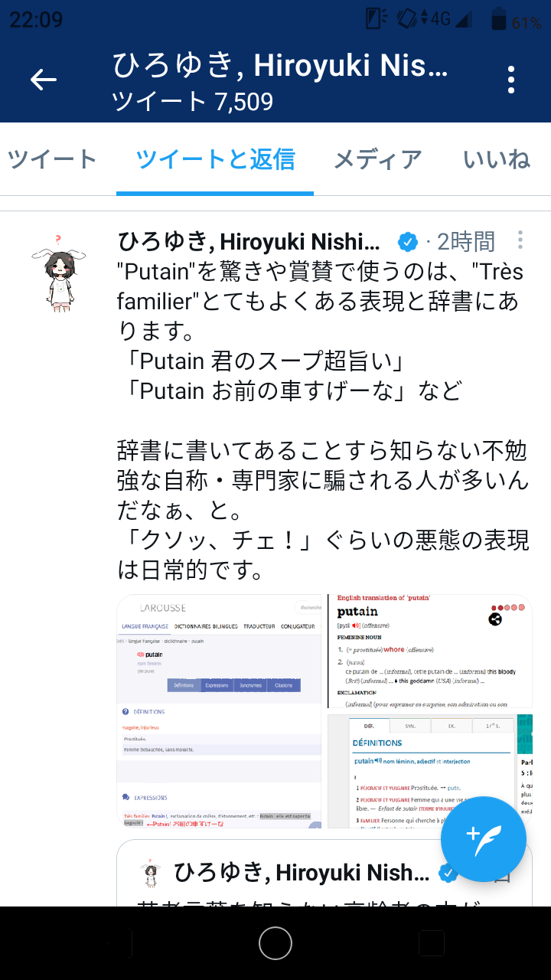This screenshot has width=551, height=980.
Task: Tap the small avatar in quoted tweet
Action: [149, 872]
